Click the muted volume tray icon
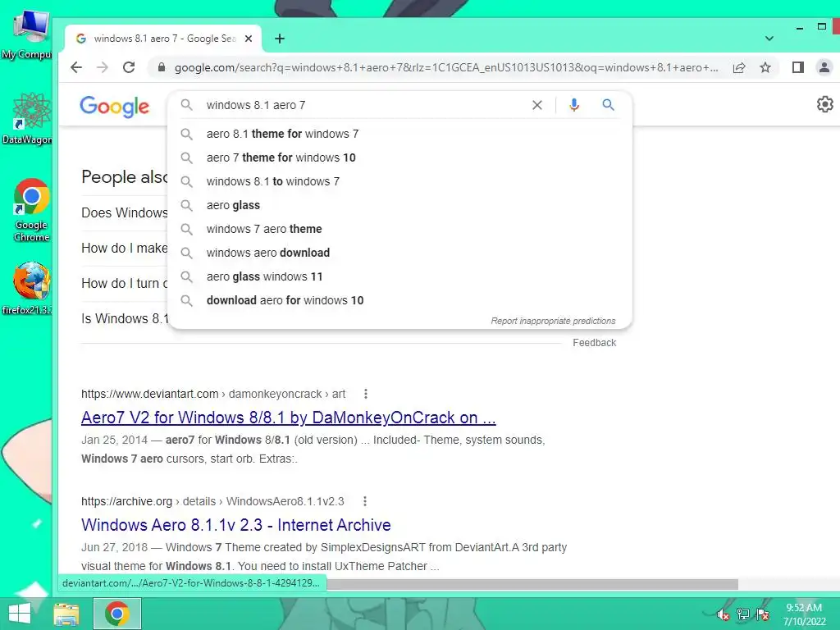The image size is (840, 630). tap(724, 614)
